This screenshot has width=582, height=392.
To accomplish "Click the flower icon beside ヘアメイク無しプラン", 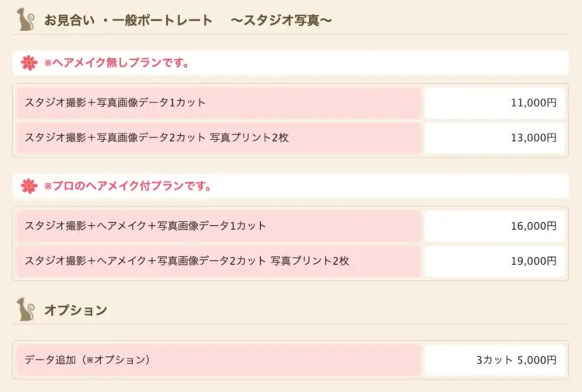I will coord(29,63).
